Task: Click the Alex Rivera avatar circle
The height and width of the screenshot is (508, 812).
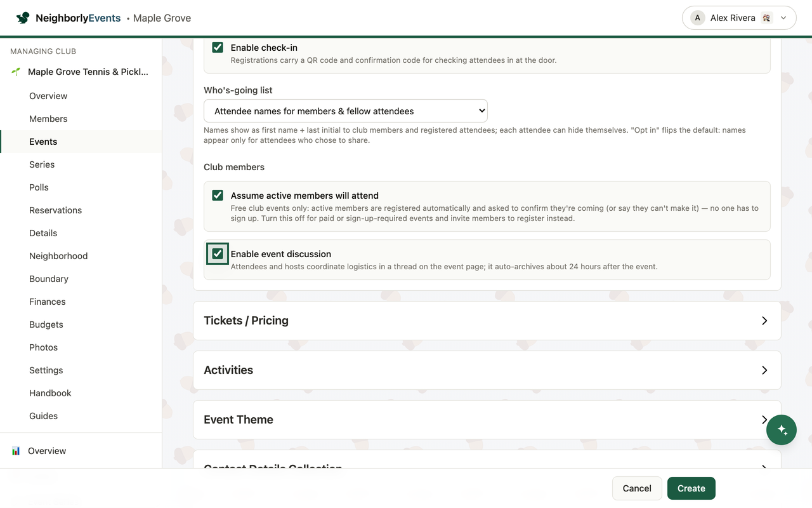Action: click(698, 18)
